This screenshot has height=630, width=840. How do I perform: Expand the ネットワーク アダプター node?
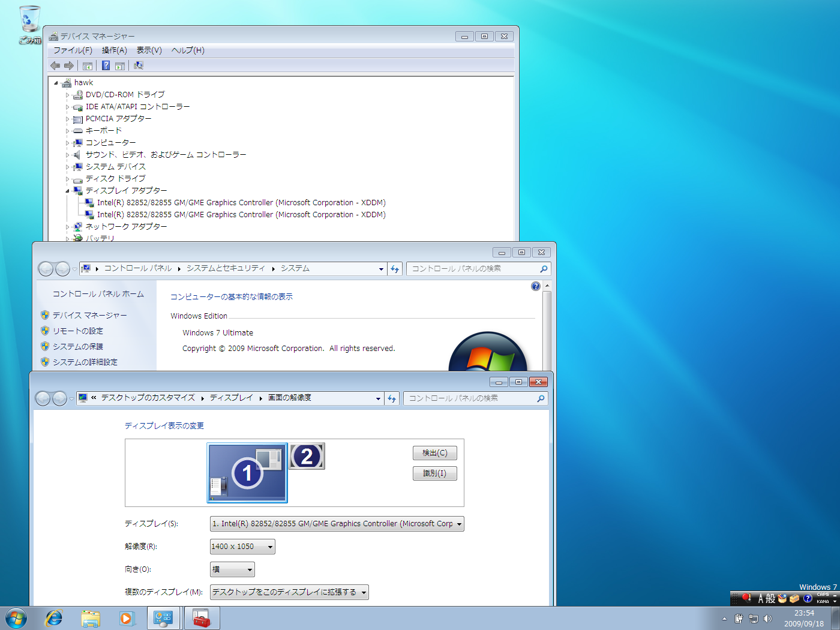point(67,227)
